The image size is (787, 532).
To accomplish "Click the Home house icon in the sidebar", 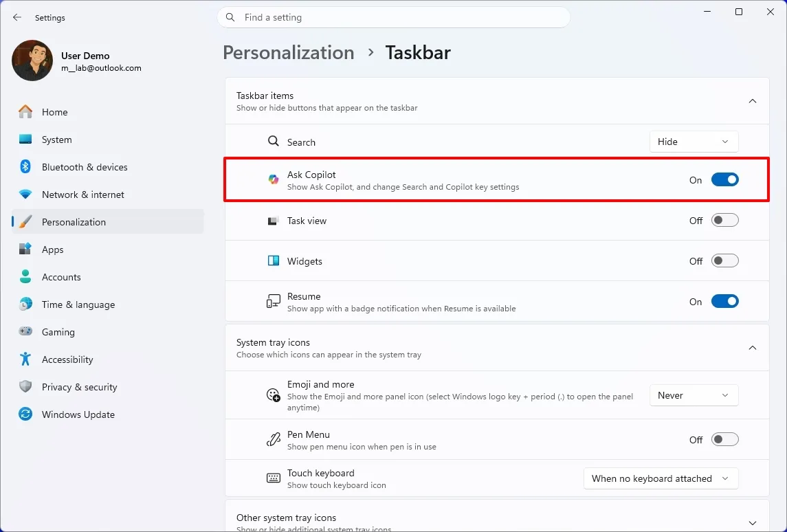I will (25, 111).
